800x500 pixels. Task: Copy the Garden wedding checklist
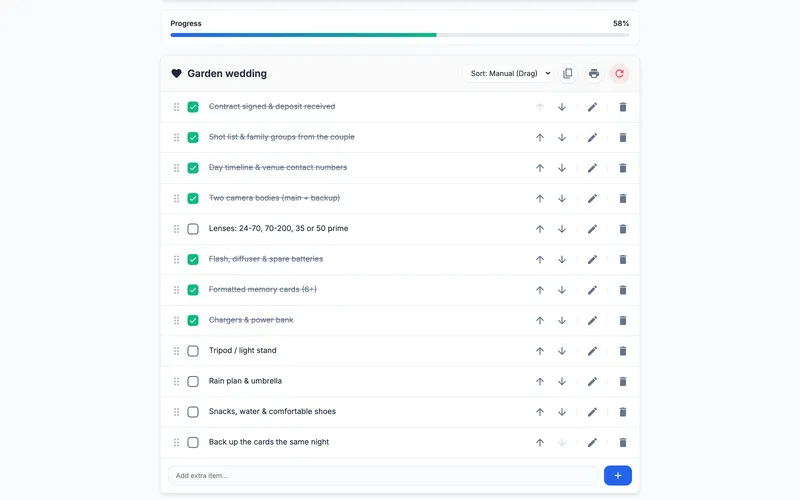coord(567,73)
